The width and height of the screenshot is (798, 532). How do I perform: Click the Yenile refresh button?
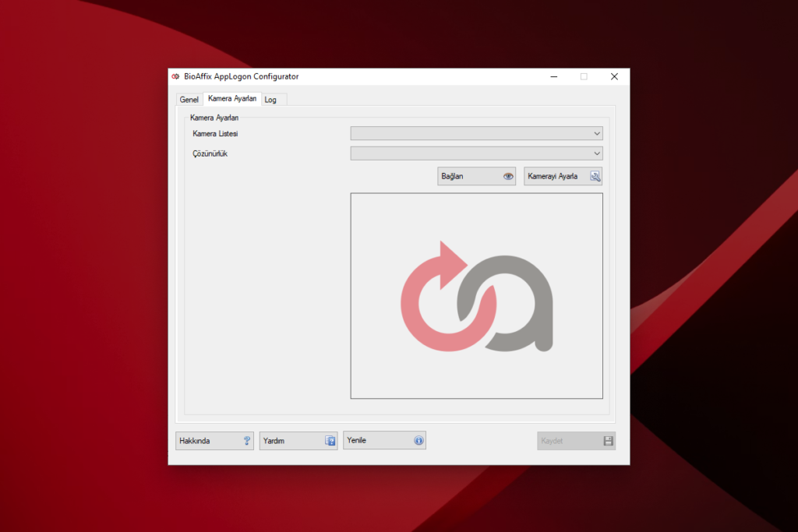(384, 440)
